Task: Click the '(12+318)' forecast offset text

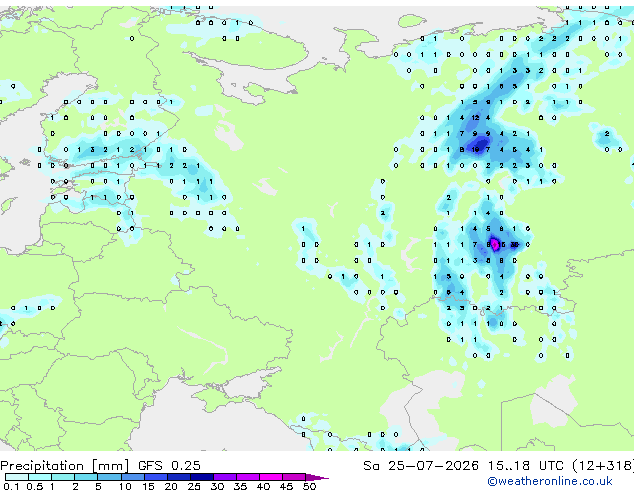Action: pyautogui.click(x=603, y=466)
